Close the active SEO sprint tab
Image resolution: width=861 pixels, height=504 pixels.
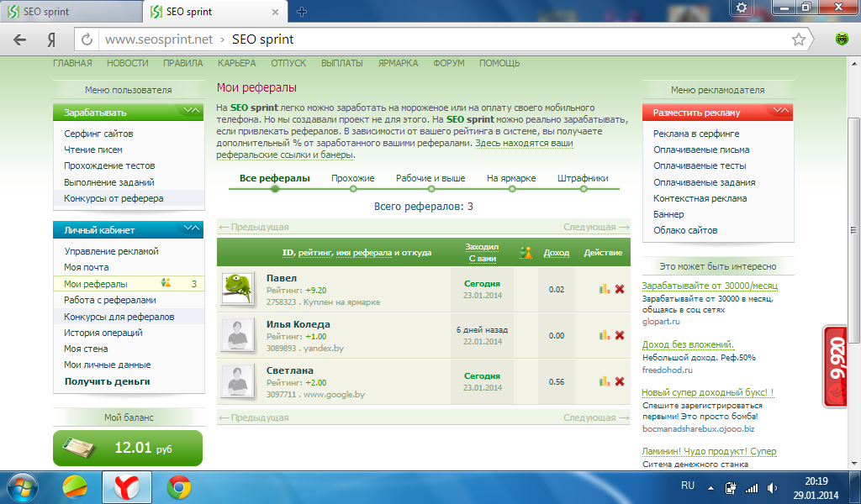(x=275, y=12)
